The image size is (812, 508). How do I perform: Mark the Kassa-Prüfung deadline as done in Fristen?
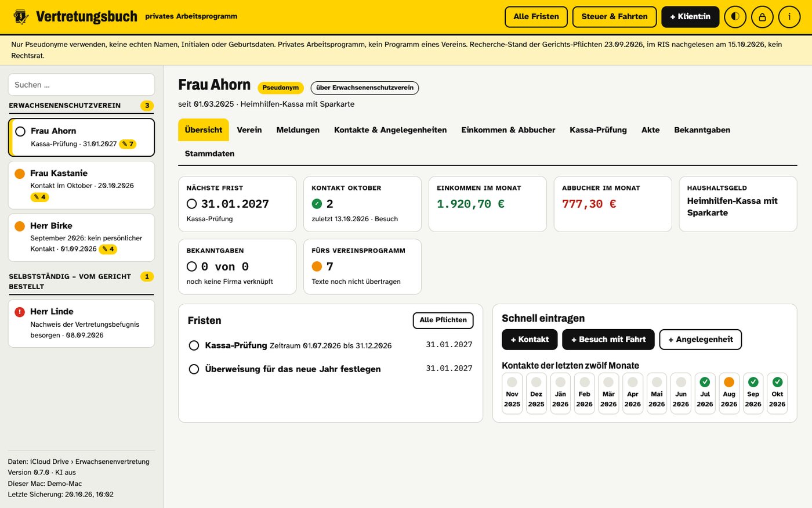tap(194, 345)
